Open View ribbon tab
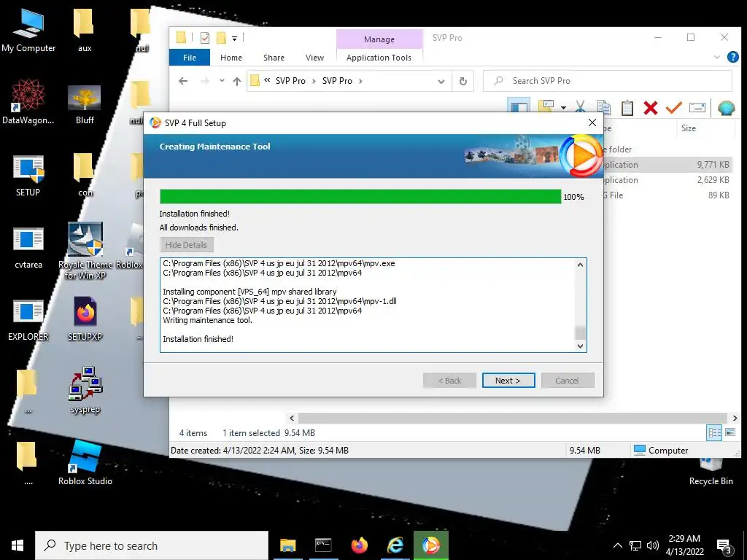 314,57
